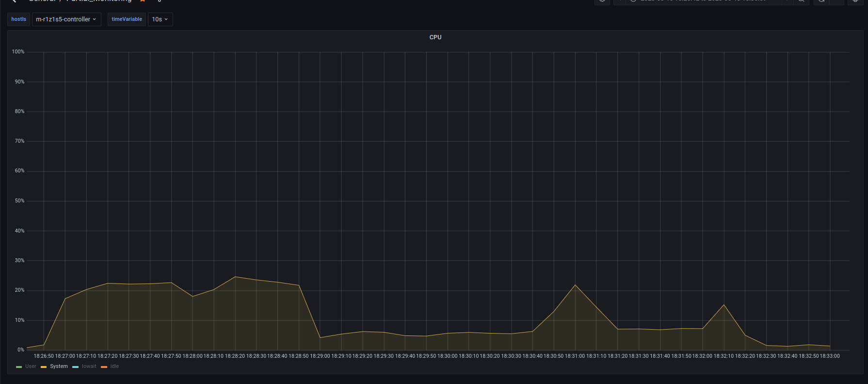Viewport: 868px width, 384px height.
Task: Toggle the User series in the legend
Action: coord(31,367)
